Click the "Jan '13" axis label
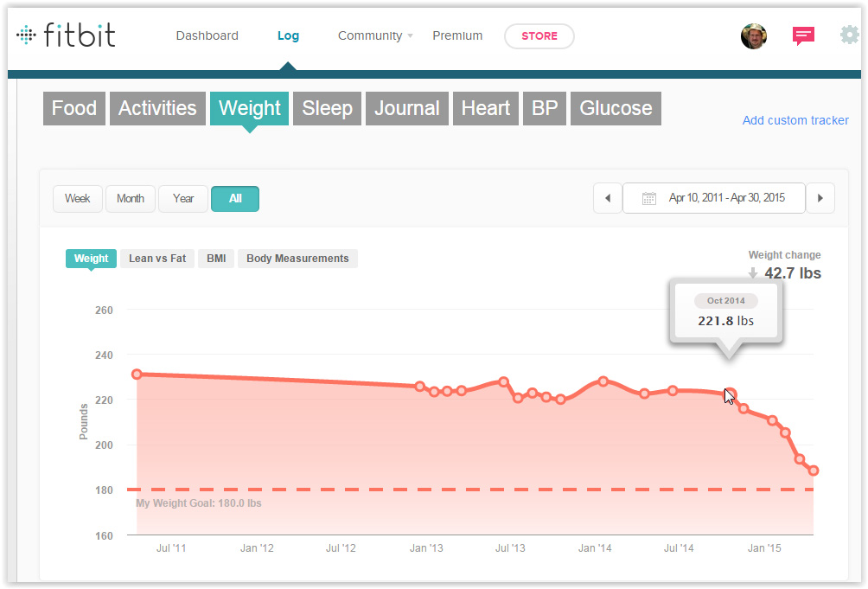 [x=426, y=548]
